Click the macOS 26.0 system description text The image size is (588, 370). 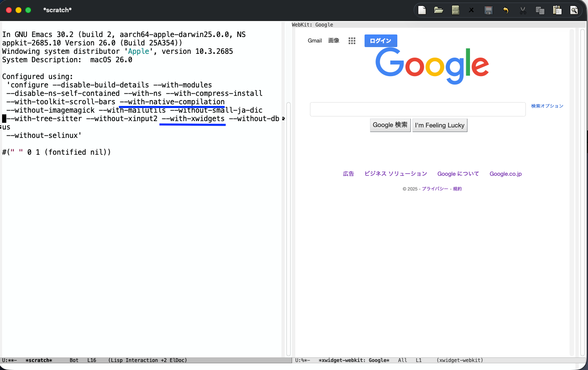pos(111,60)
